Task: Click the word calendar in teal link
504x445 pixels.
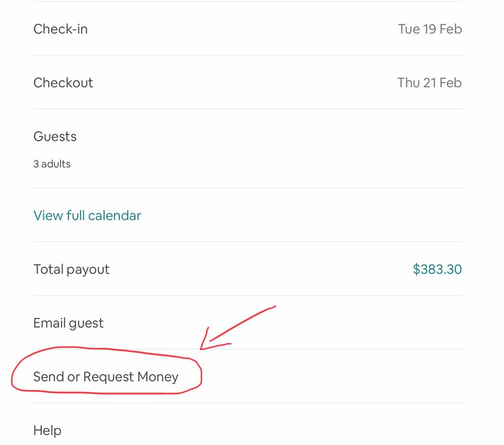Action: [115, 215]
